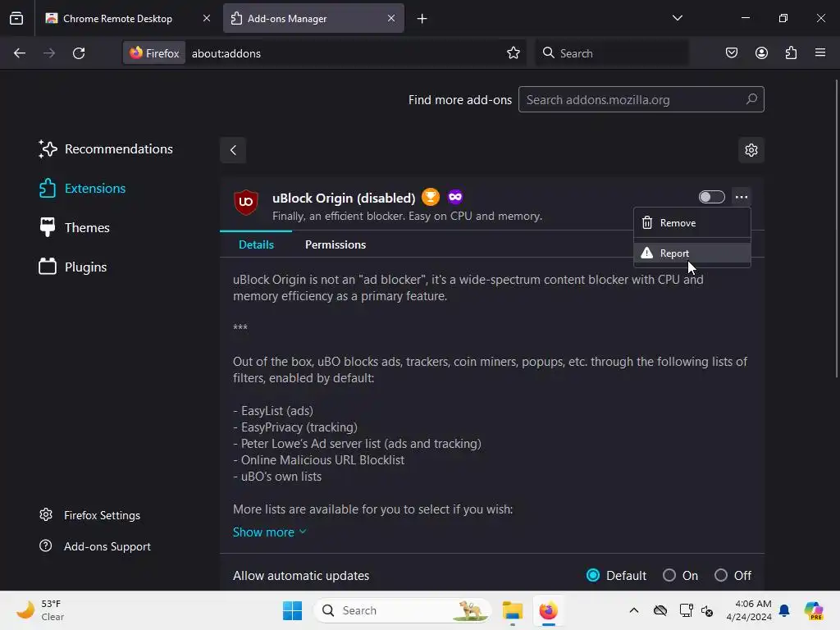Open Windows Start menu

click(x=293, y=610)
